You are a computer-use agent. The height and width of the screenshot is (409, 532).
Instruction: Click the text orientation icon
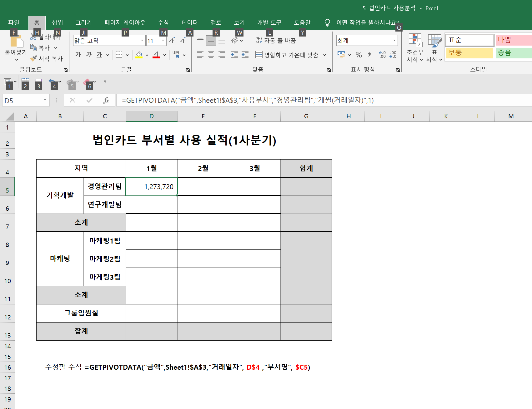234,40
